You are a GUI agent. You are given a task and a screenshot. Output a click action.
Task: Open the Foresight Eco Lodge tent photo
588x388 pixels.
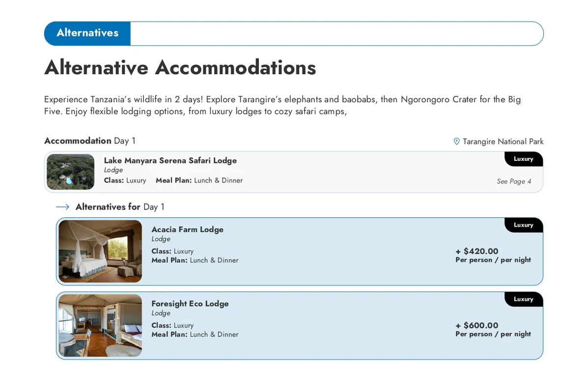coord(100,326)
